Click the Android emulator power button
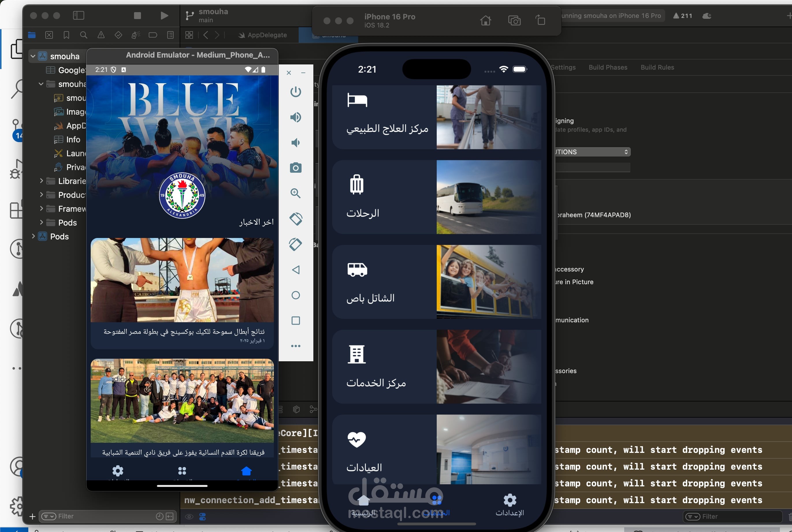The height and width of the screenshot is (532, 792). tap(295, 92)
